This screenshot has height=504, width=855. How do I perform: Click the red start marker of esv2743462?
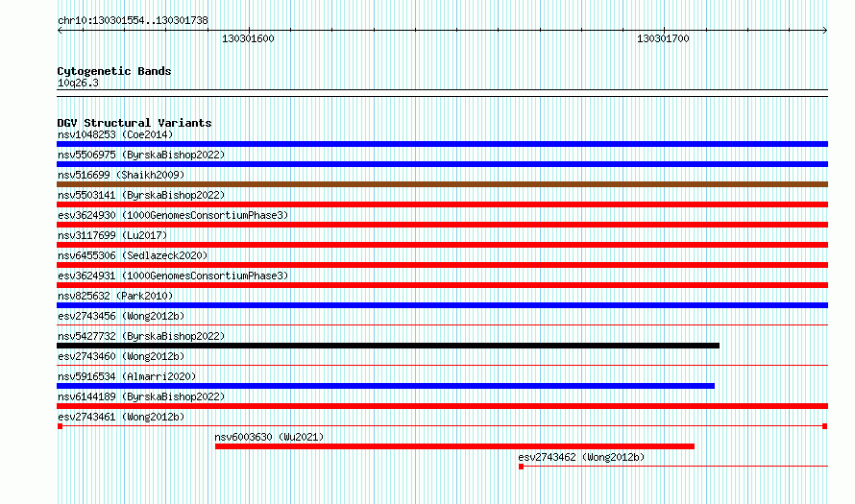[522, 467]
